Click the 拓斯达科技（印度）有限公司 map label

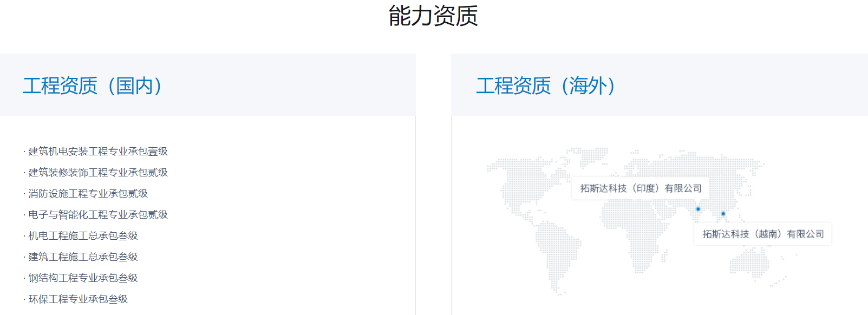pos(641,188)
